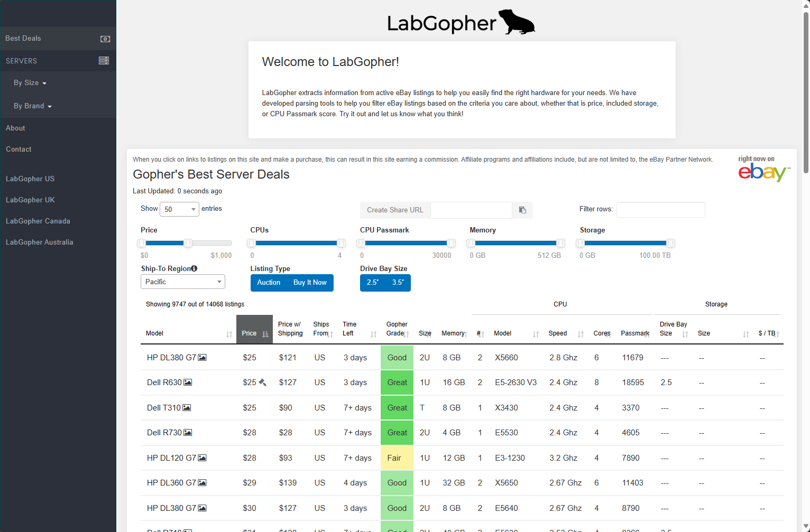
Task: Click the sort arrows on the Cores column
Action: tap(609, 334)
